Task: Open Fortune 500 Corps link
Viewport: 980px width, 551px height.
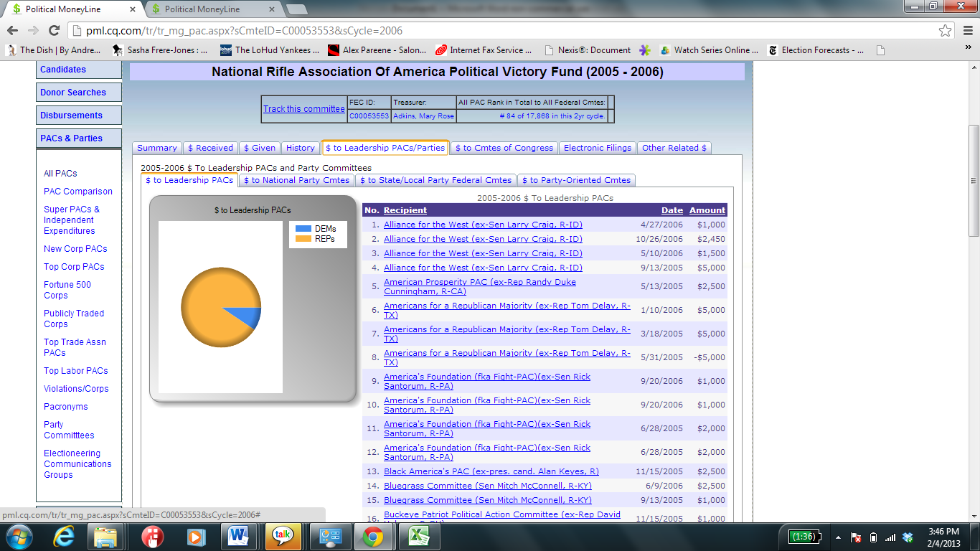Action: pos(67,290)
